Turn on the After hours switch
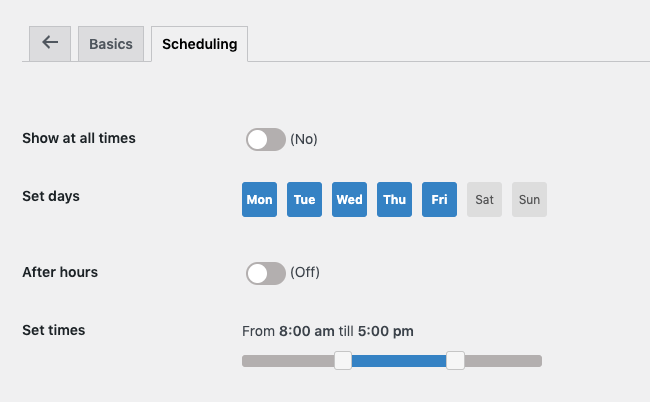The height and width of the screenshot is (402, 650). [266, 272]
